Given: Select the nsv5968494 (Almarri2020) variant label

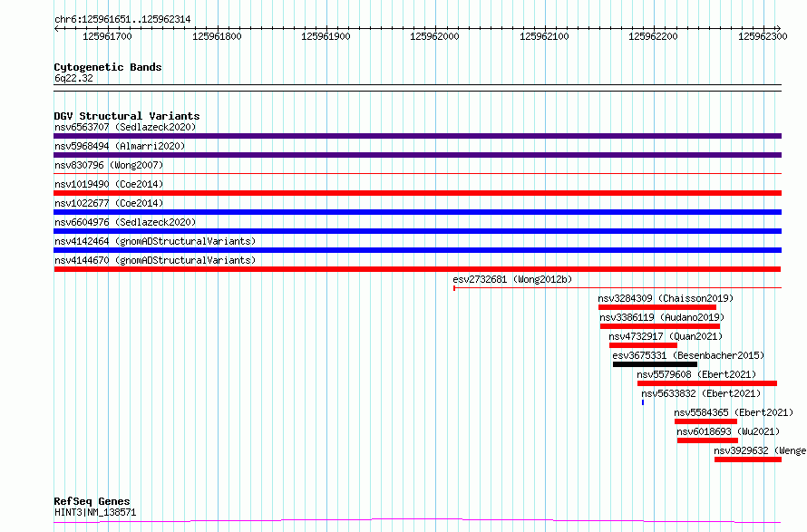Looking at the screenshot, I should 120,146.
